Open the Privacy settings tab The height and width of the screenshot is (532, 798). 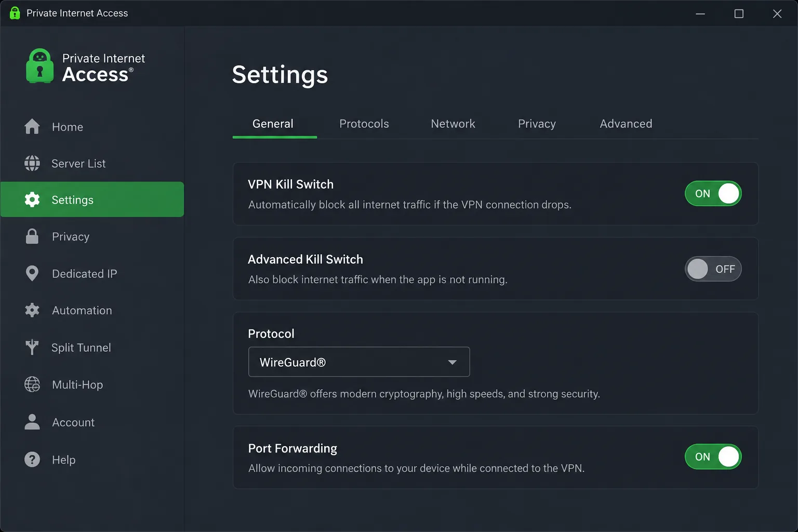(537, 124)
